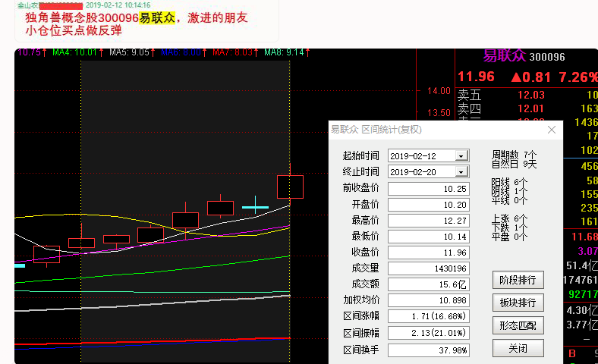
Task: Click the 关闭 button
Action: [x=518, y=348]
